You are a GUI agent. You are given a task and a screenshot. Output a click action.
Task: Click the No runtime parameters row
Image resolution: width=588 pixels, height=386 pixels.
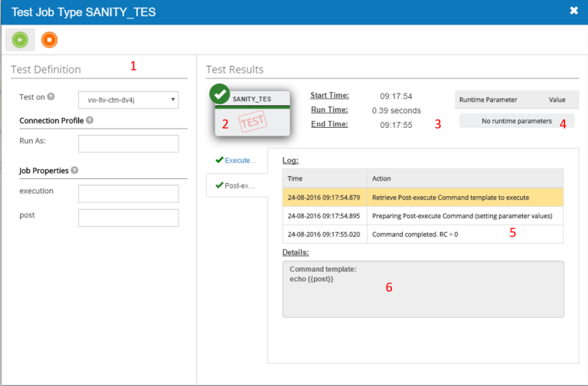click(517, 121)
